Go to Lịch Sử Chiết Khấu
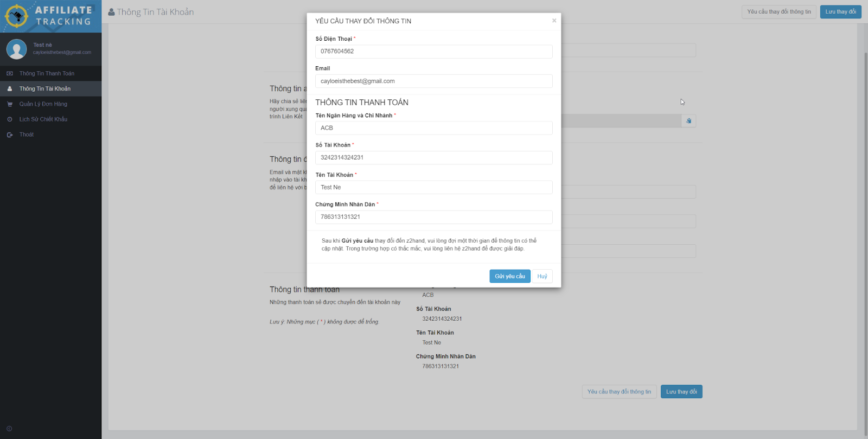 43,119
